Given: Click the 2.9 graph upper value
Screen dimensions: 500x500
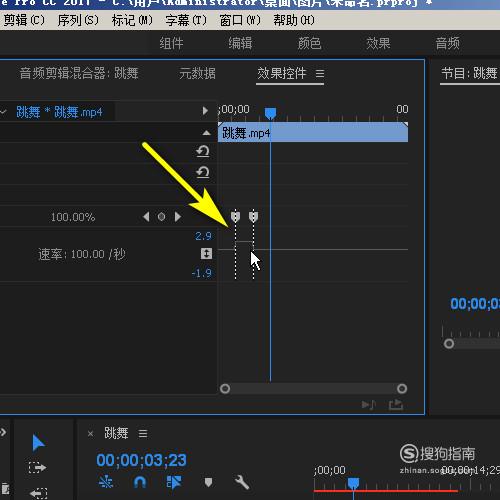Looking at the screenshot, I should pos(203,236).
